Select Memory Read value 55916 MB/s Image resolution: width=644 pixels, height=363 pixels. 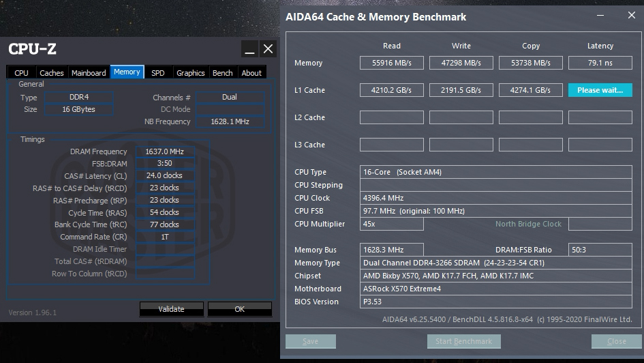[x=392, y=63]
